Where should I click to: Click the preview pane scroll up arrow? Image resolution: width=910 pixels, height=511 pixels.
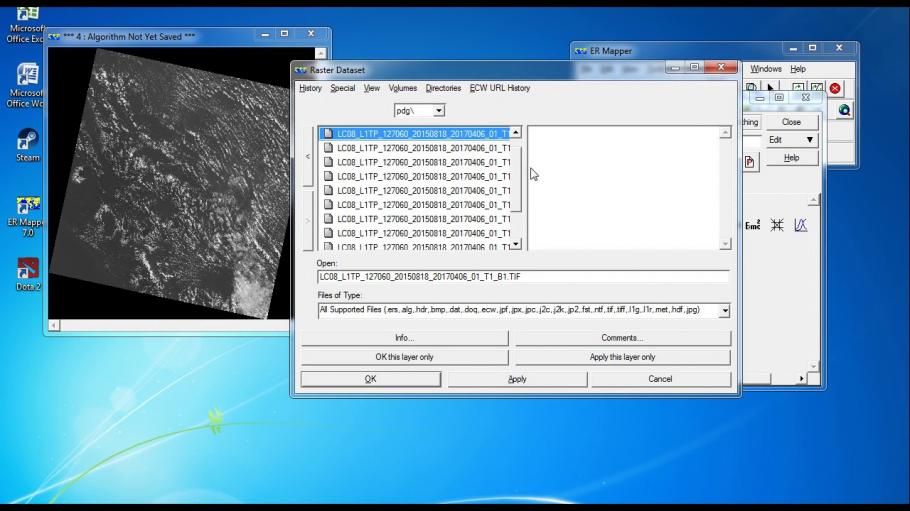click(x=725, y=133)
